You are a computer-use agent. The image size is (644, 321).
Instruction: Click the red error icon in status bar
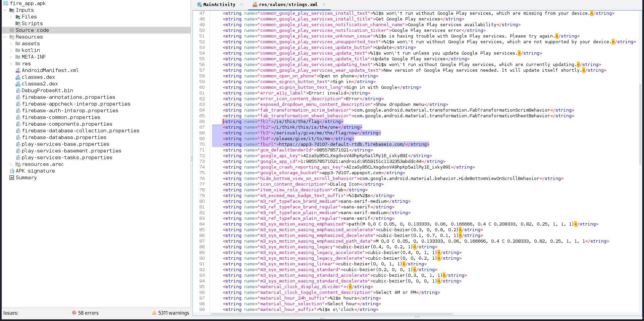(x=74, y=313)
